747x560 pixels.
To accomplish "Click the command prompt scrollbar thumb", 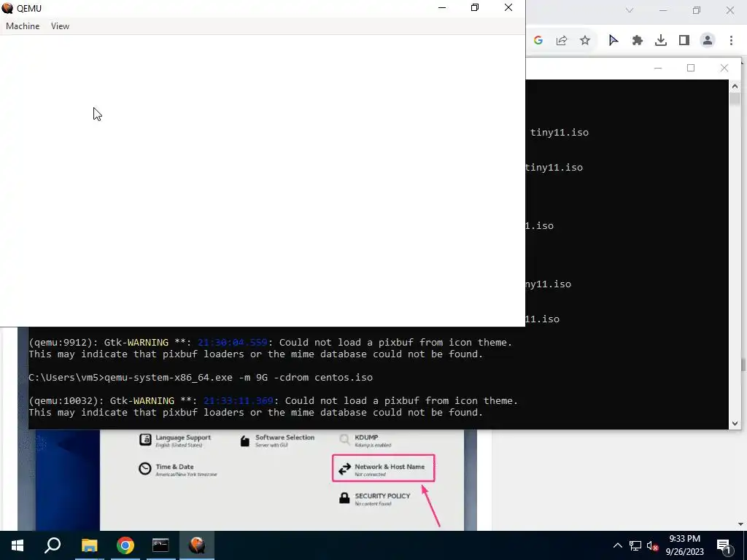I will (x=735, y=99).
